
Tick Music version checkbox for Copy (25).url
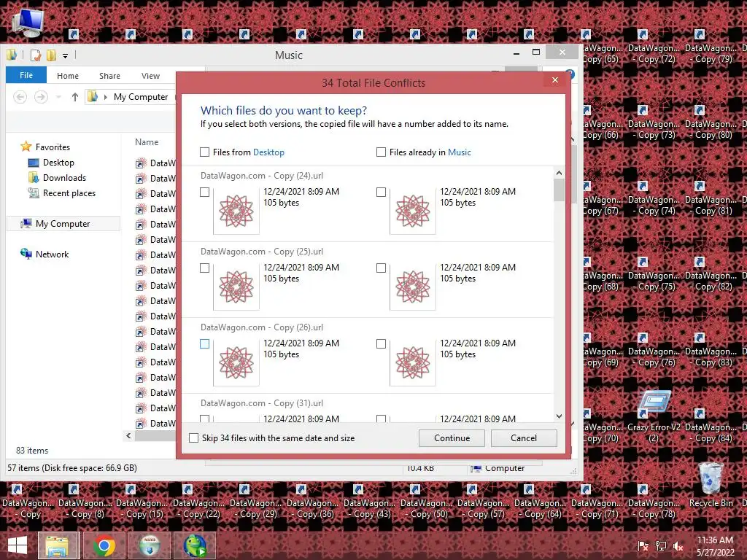point(381,268)
